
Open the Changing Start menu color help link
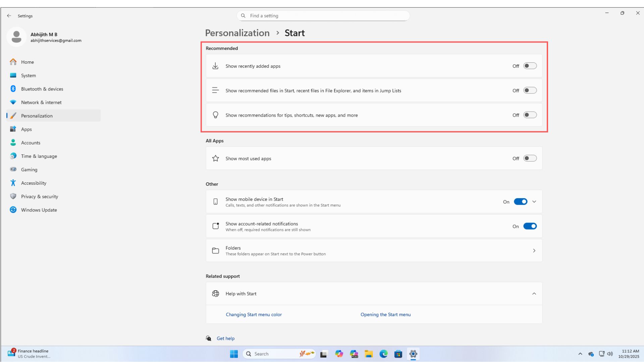pos(254,314)
